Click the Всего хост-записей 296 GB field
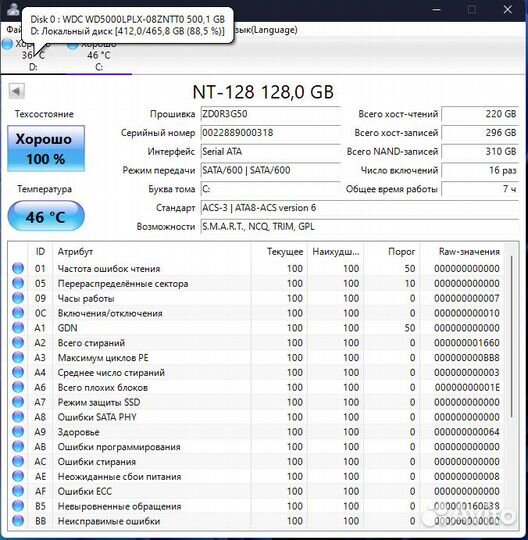 (x=480, y=133)
